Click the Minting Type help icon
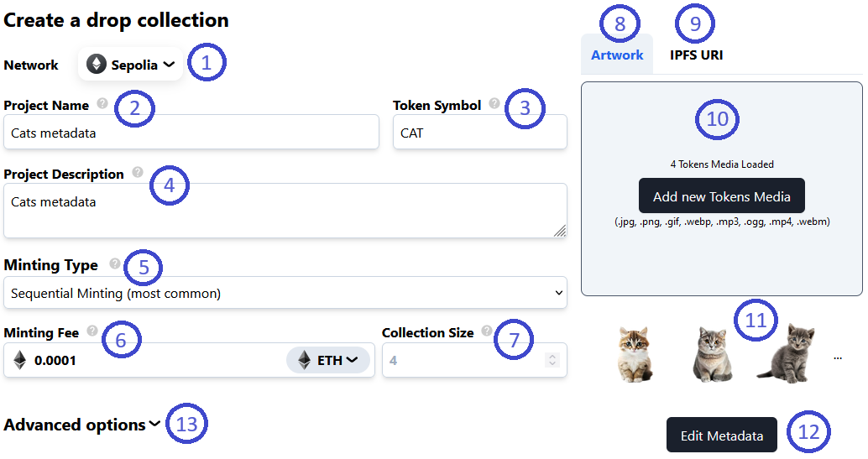This screenshot has width=868, height=459. click(x=115, y=263)
